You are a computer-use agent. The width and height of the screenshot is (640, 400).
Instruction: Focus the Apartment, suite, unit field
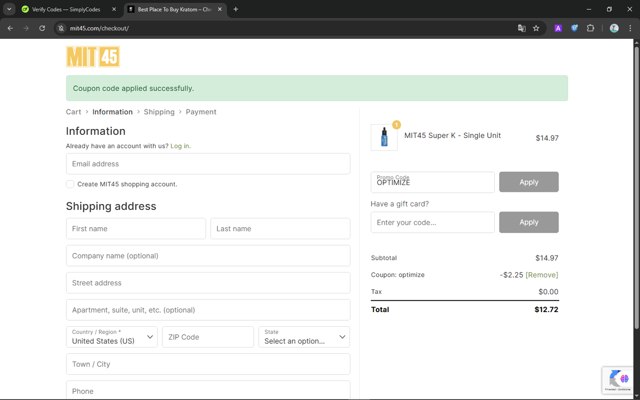tap(208, 310)
